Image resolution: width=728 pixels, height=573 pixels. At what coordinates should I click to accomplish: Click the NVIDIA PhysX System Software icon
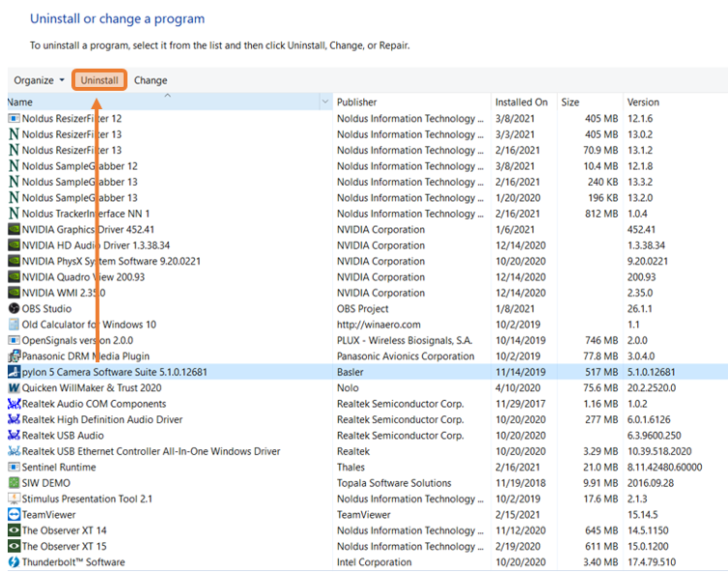(14, 261)
